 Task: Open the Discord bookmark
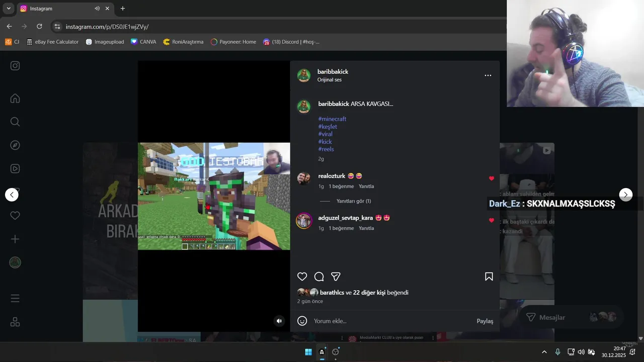(x=291, y=42)
